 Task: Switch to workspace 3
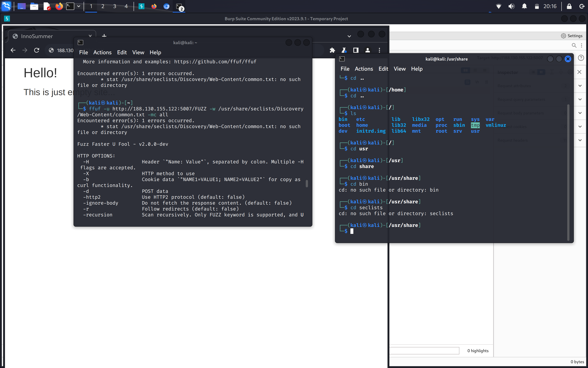[114, 6]
